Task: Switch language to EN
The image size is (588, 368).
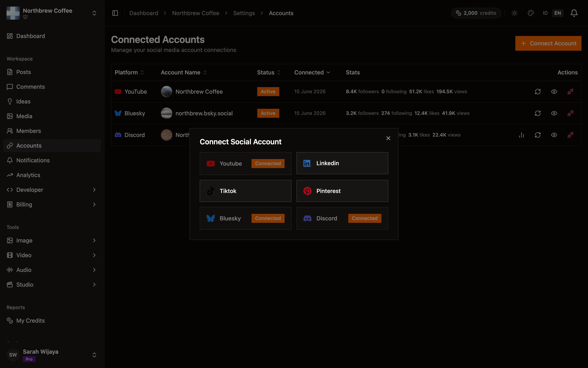Action: pos(558,13)
